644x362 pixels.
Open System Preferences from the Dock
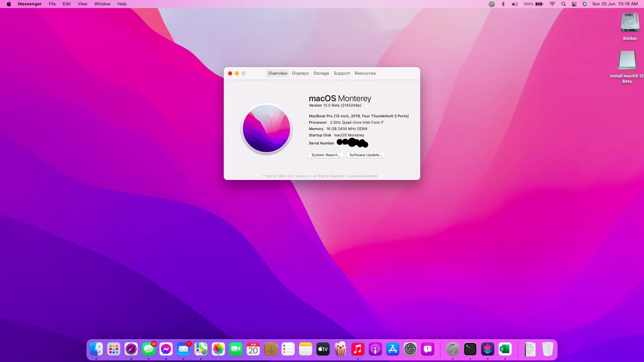(410, 349)
